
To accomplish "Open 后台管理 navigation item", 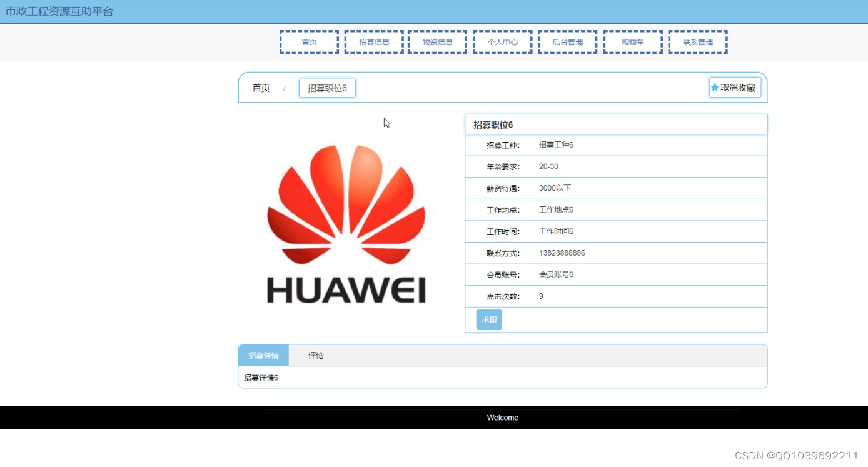I will 567,42.
